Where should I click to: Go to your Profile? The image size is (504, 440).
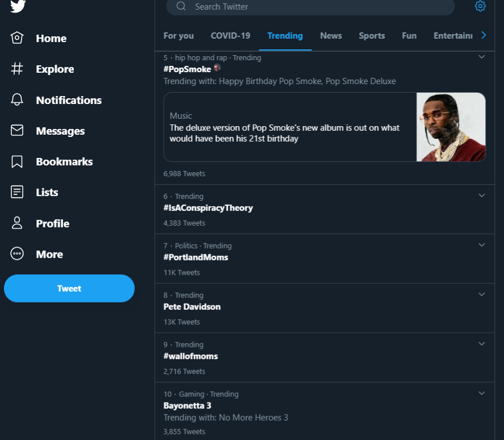pos(51,223)
